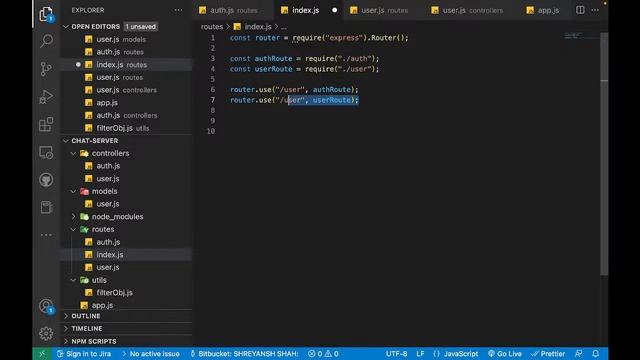Click the editor vertical scrollbar
This screenshot has height=360, width=640.
604,155
